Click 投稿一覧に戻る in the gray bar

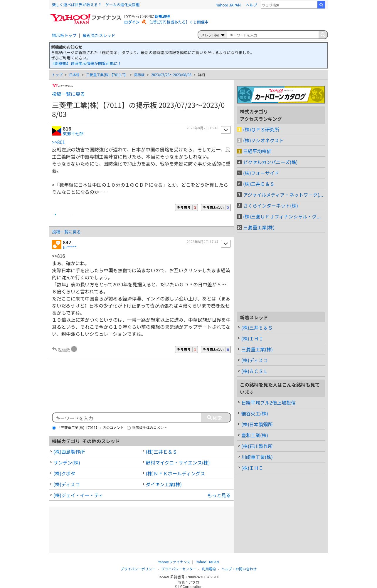(x=66, y=232)
